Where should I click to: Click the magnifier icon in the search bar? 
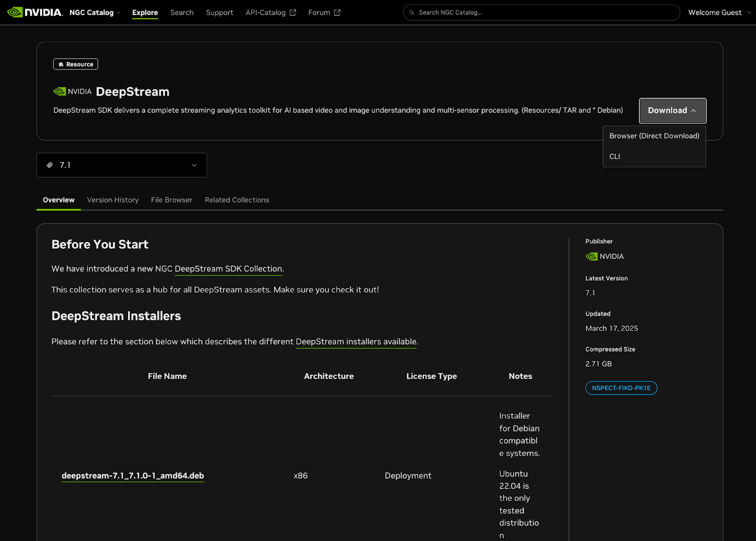click(412, 12)
